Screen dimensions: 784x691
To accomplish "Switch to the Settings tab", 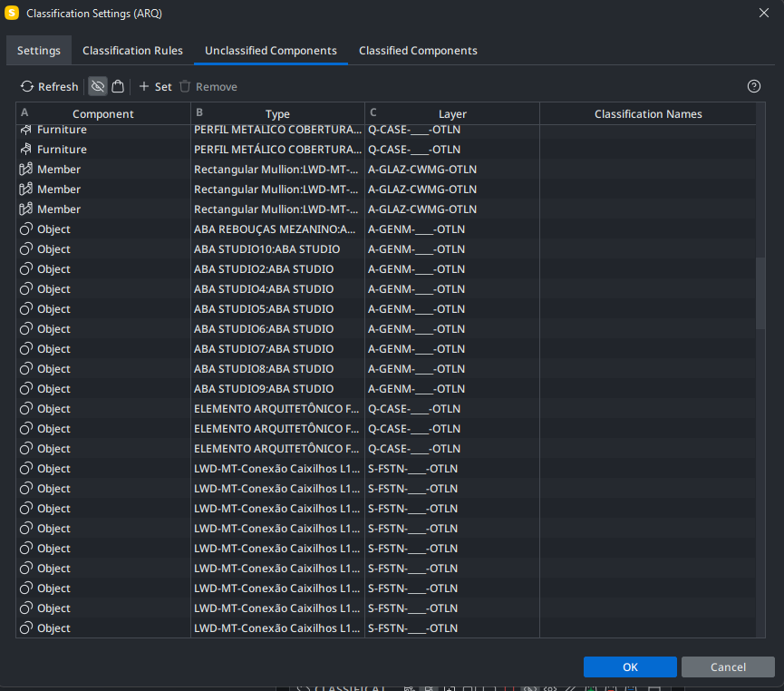I will pos(38,51).
